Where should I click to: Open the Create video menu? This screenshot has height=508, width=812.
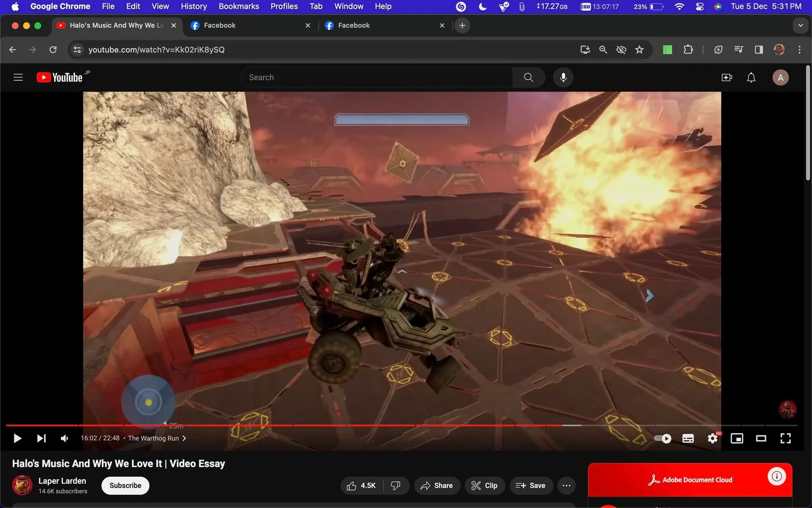[727, 77]
